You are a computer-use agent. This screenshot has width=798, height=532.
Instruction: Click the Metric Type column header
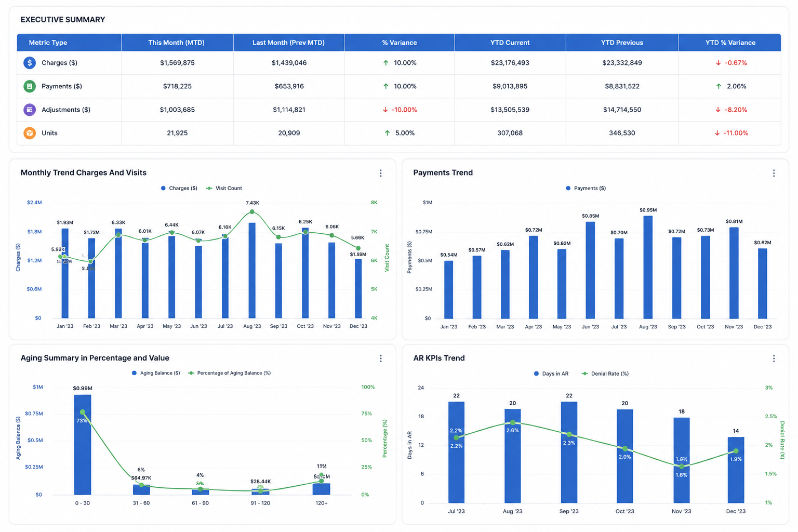point(69,43)
